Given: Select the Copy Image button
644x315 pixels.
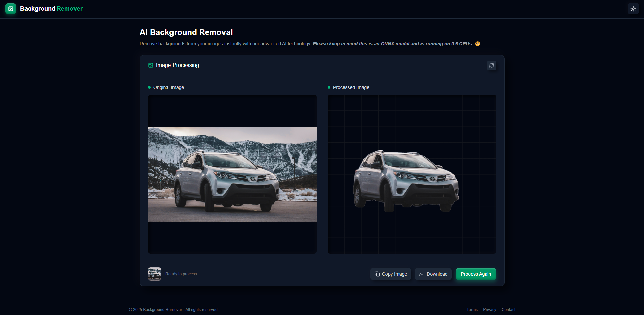Looking at the screenshot, I should (390, 274).
